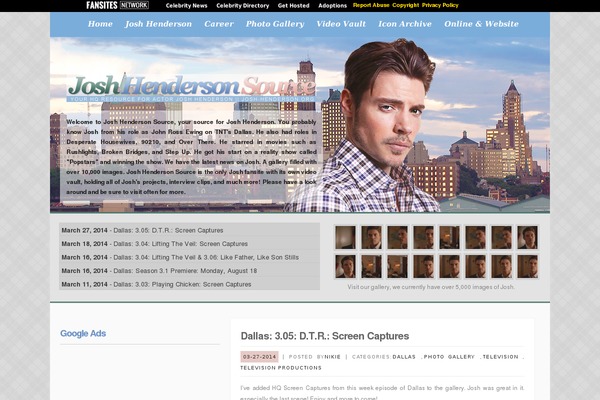Open Adoptions link
The width and height of the screenshot is (600, 400).
coord(333,6)
